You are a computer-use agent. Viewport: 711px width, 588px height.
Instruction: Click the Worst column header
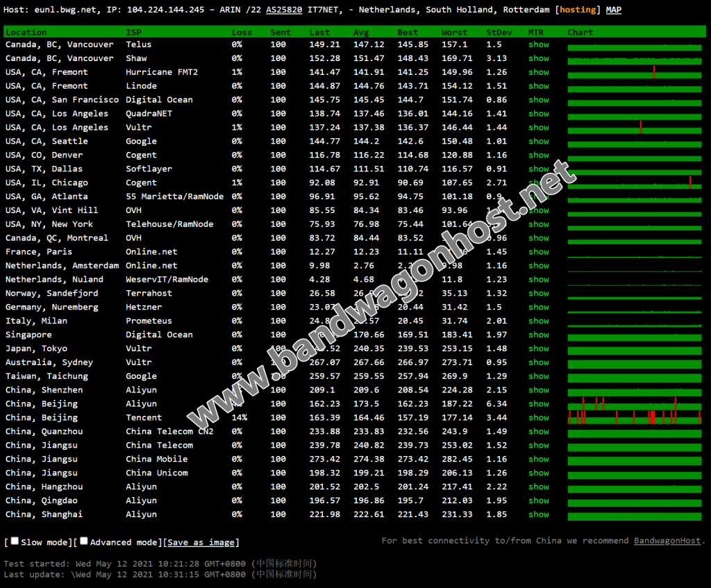454,32
